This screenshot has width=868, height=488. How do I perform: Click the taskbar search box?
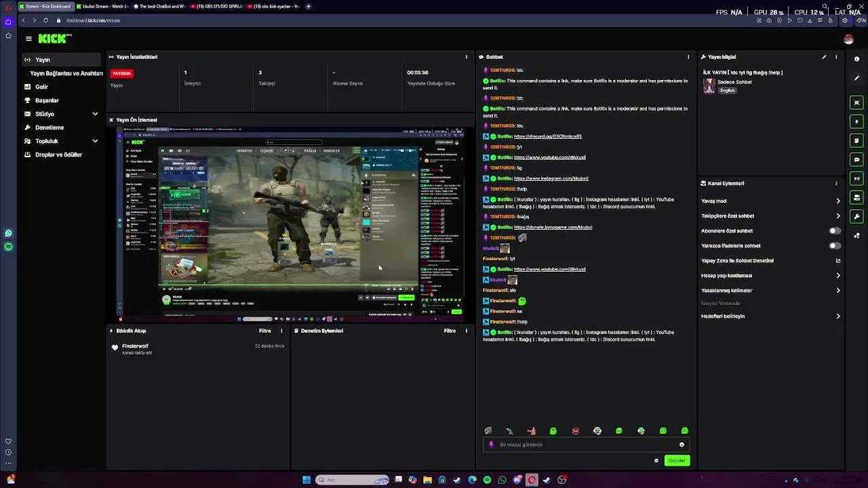click(352, 480)
